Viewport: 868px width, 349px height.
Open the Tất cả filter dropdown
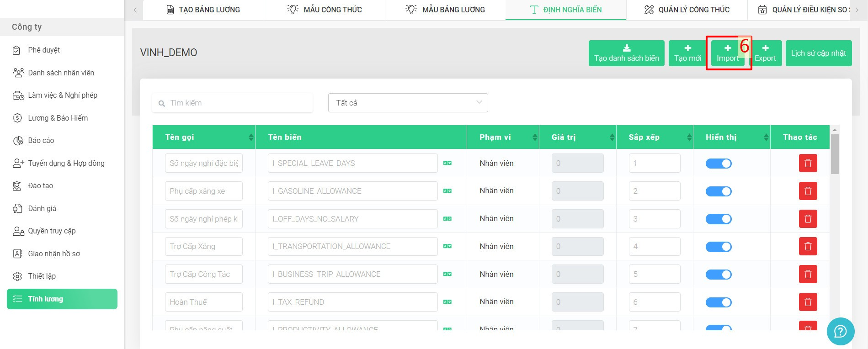[408, 103]
